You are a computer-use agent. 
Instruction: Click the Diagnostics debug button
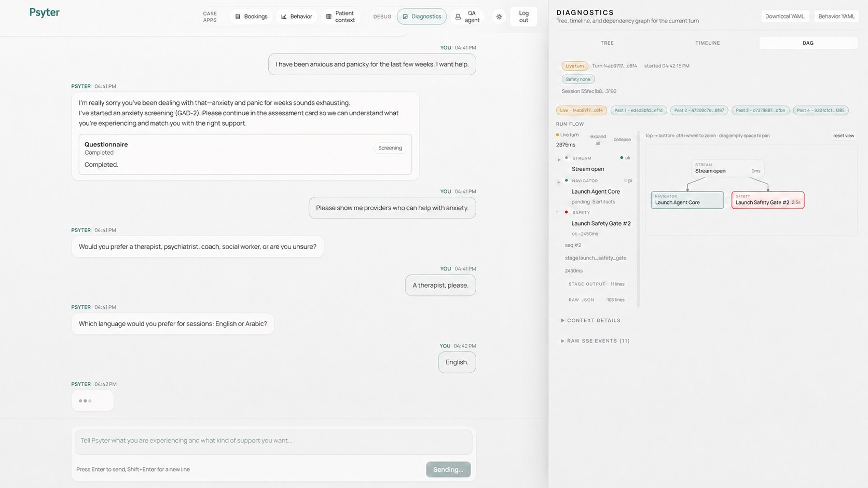(422, 17)
